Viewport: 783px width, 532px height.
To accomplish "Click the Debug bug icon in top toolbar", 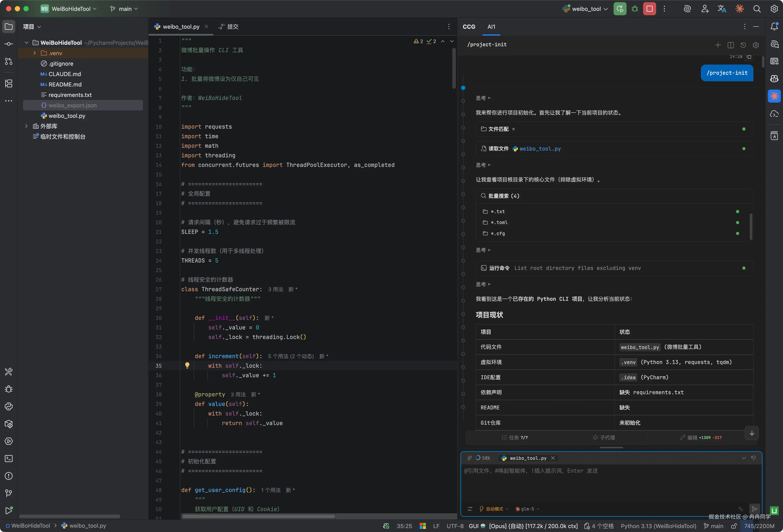I will coord(635,9).
